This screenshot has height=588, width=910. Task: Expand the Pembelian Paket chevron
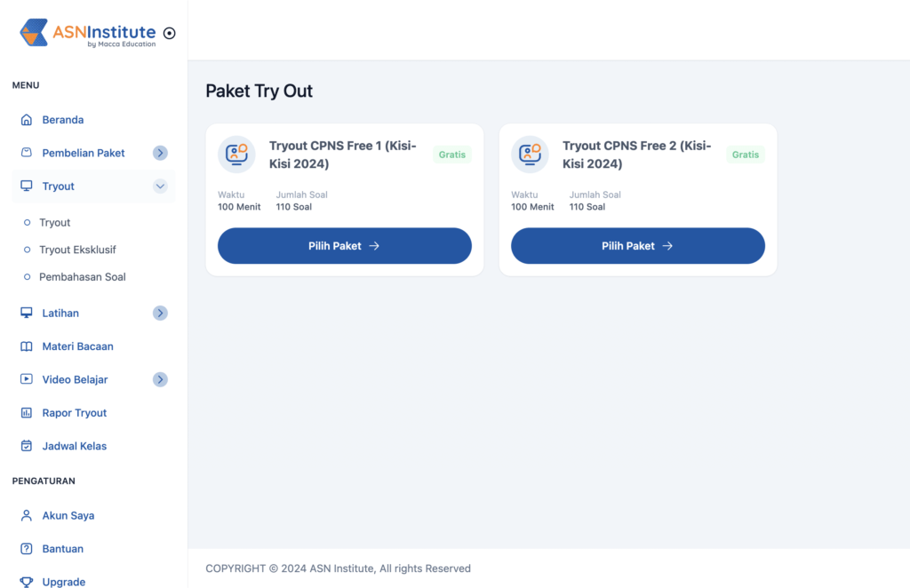160,153
